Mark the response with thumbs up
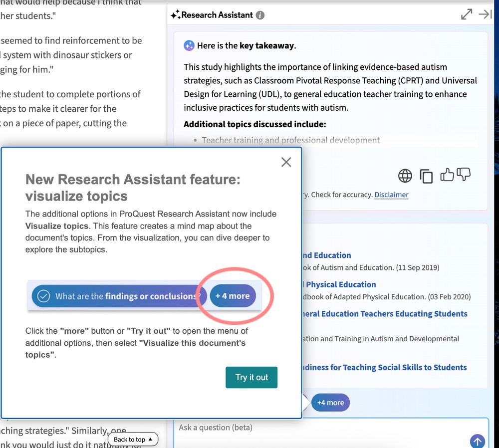The height and width of the screenshot is (448, 499). [447, 175]
